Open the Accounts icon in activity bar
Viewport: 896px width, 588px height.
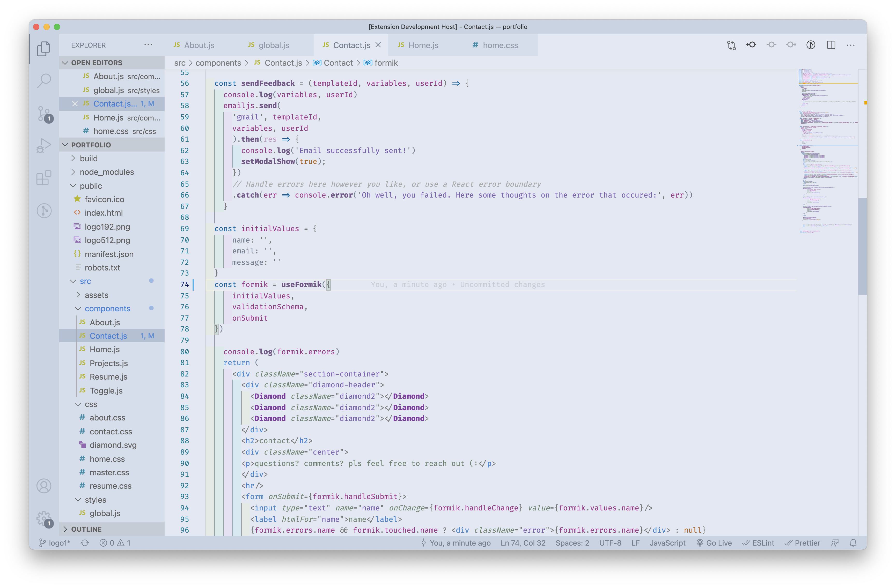point(44,486)
